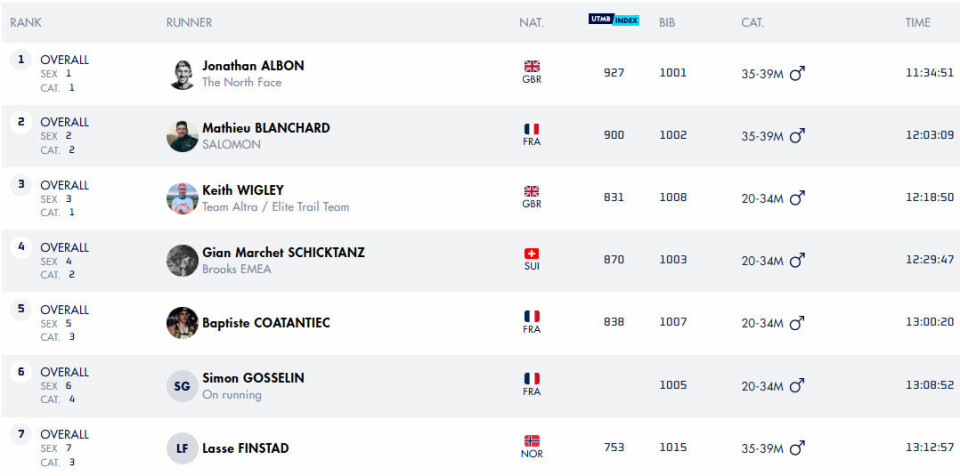
Task: Click the RUNNER column header
Action: tap(189, 22)
